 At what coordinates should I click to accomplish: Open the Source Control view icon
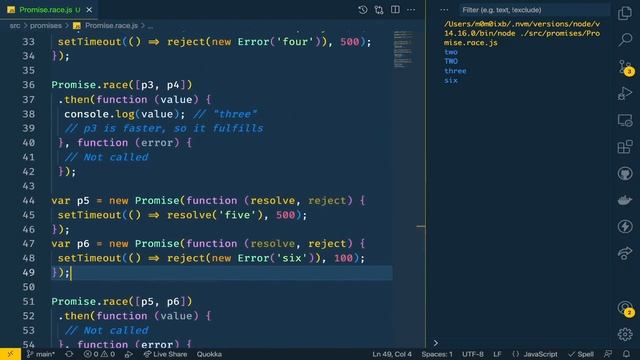625,67
